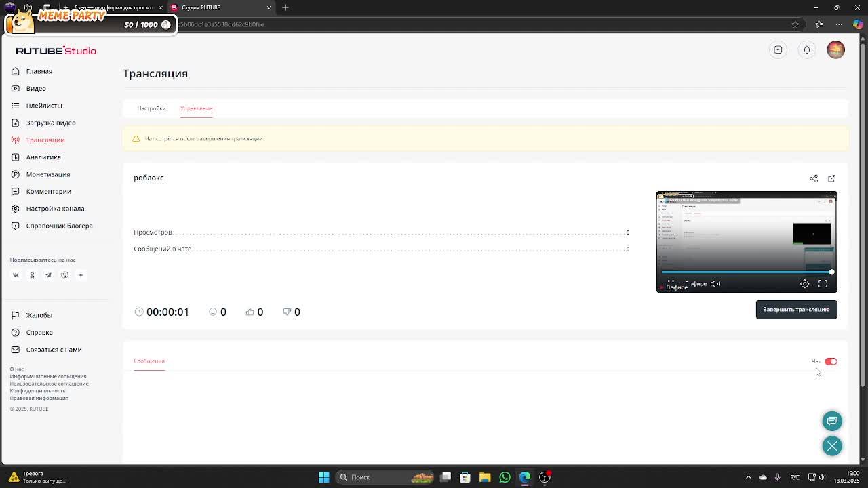868x488 pixels.
Task: Click the player progress bar
Action: click(x=747, y=272)
